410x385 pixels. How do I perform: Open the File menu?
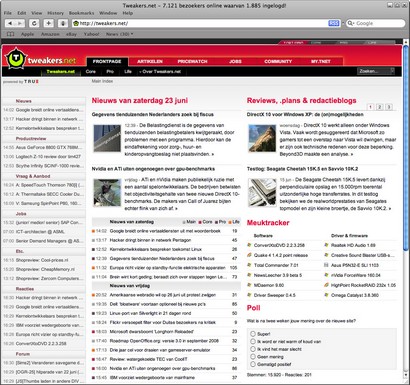pyautogui.click(x=8, y=13)
